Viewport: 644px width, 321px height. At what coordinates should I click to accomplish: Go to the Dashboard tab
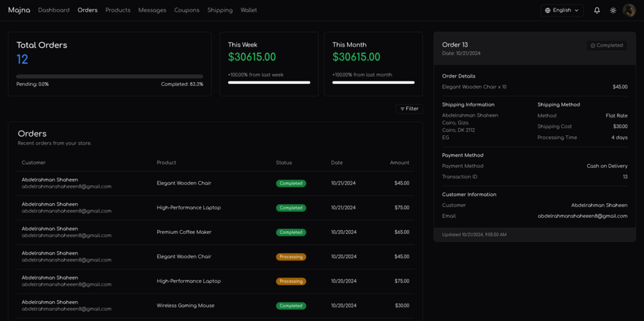pyautogui.click(x=54, y=10)
